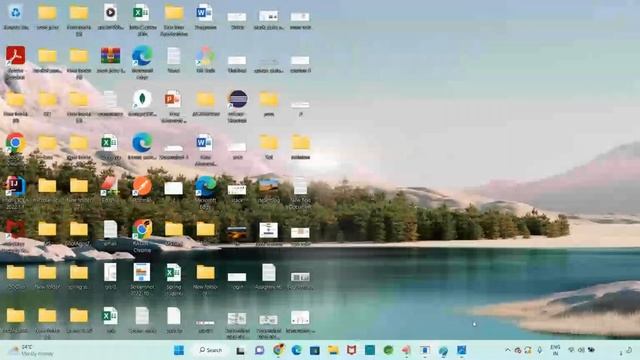Show hidden system tray icons
640x360 pixels.
(x=508, y=350)
